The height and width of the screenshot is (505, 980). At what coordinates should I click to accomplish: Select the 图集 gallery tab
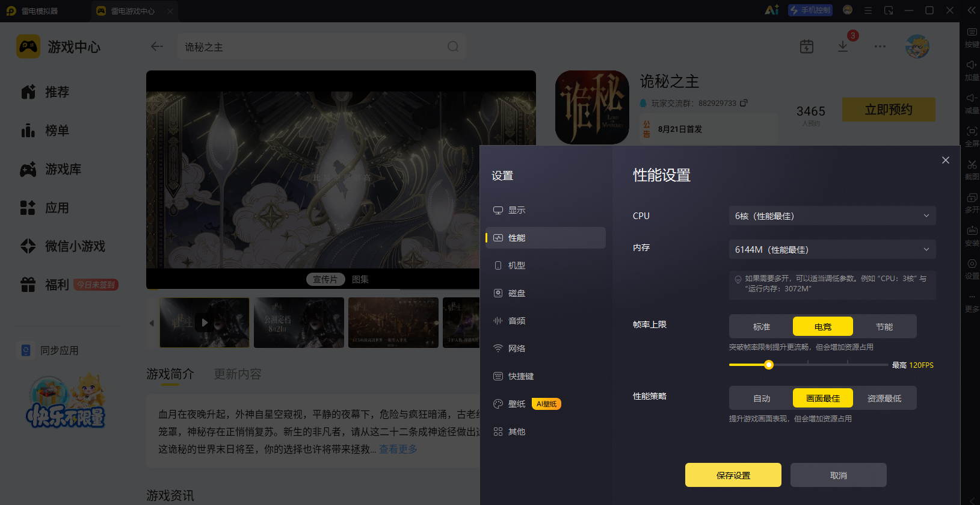(360, 279)
